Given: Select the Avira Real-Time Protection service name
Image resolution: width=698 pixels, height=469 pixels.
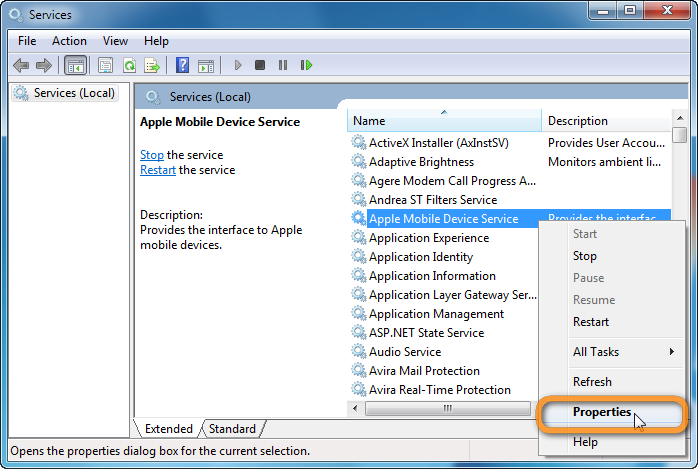Looking at the screenshot, I should (440, 390).
